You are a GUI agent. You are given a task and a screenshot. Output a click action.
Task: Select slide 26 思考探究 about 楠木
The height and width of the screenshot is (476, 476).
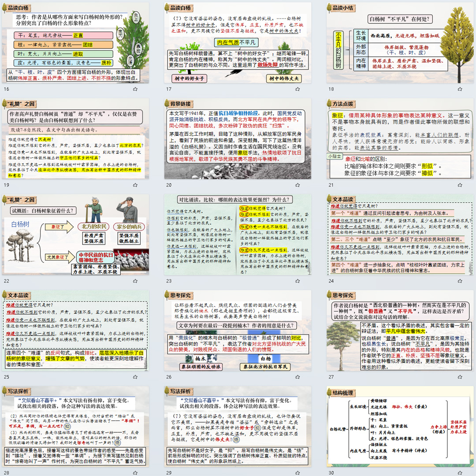tap(238, 331)
